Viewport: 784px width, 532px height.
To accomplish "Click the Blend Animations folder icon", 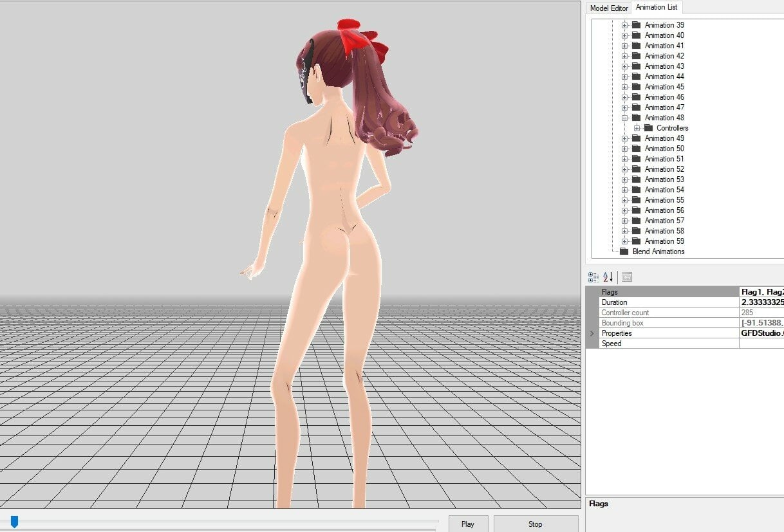I will [624, 252].
